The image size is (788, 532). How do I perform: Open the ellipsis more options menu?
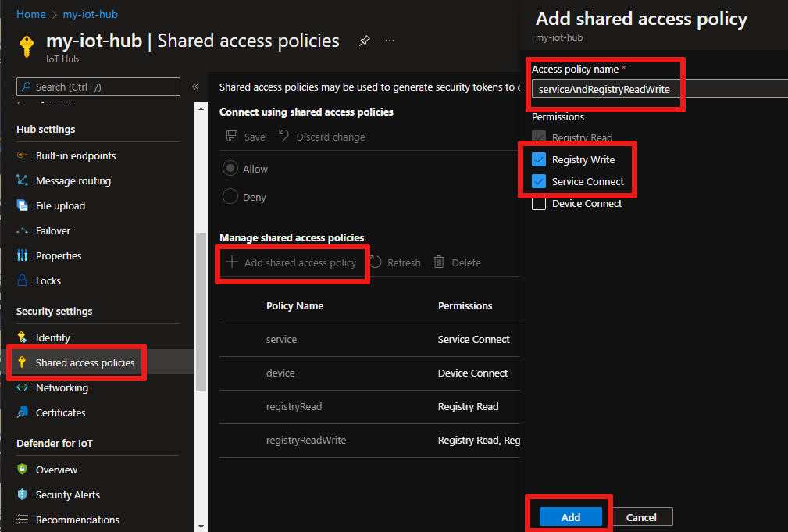(390, 41)
